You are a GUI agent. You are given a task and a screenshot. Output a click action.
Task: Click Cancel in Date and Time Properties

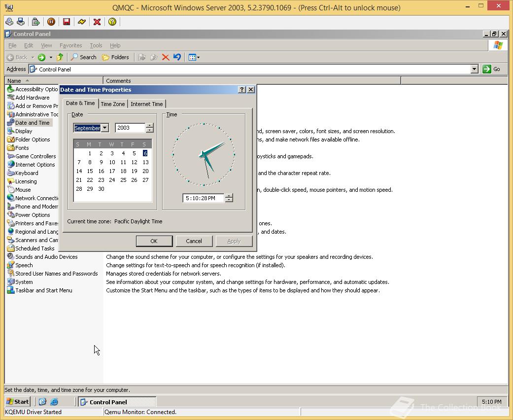pos(194,241)
